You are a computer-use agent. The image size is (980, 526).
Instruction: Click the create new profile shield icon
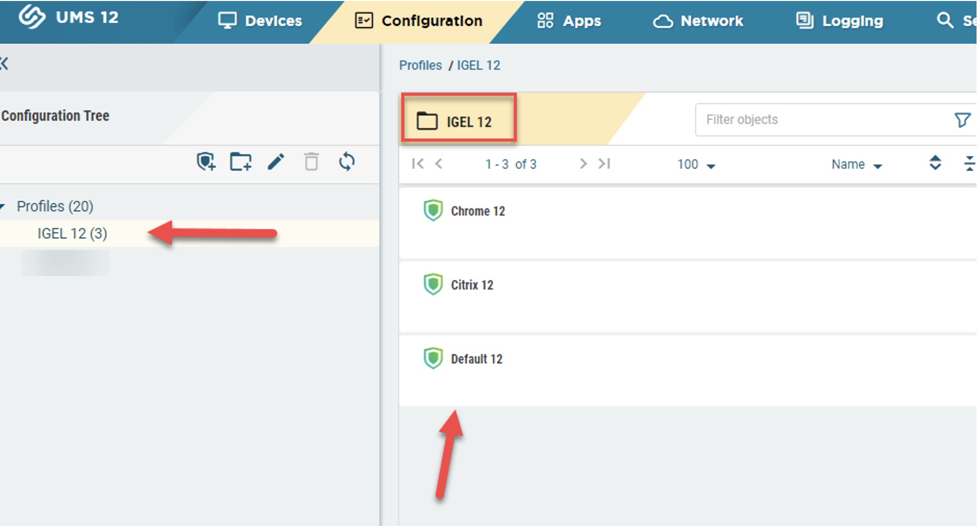206,162
